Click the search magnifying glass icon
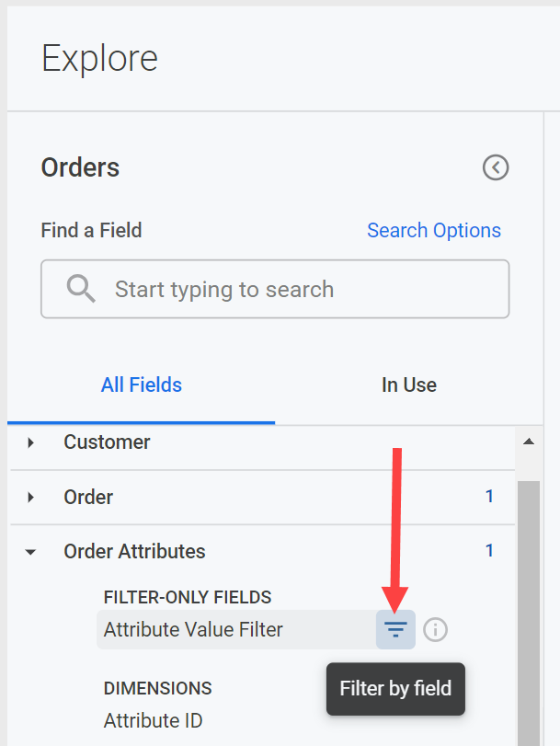 coord(80,289)
